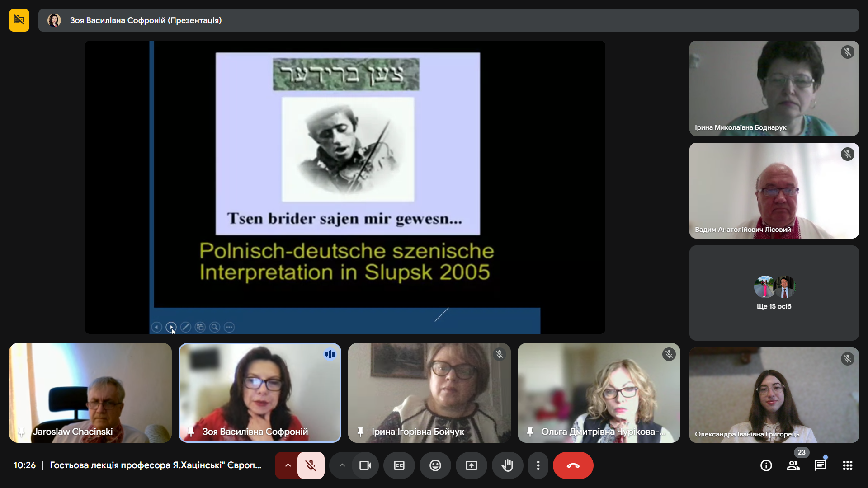Open the chat messages panel
The width and height of the screenshot is (868, 488).
point(821,465)
